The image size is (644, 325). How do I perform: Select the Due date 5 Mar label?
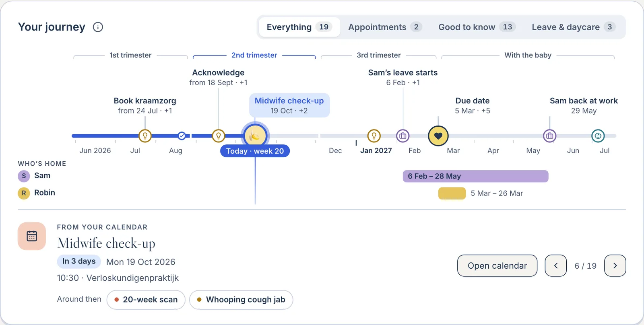coord(473,105)
